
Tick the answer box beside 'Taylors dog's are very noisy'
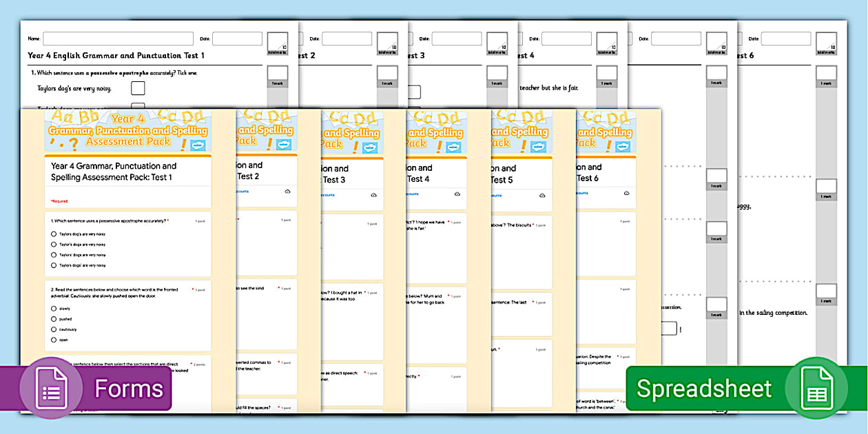[x=138, y=87]
